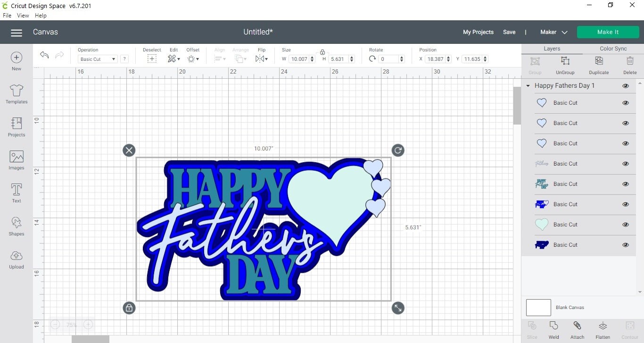Hide the third heart Basic Cut layer
644x343 pixels.
pos(626,143)
